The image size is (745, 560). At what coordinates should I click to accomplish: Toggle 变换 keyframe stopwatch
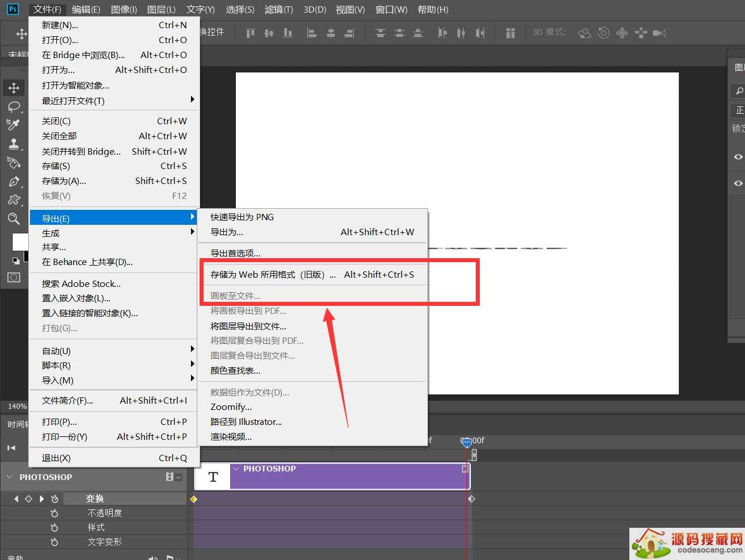(55, 499)
